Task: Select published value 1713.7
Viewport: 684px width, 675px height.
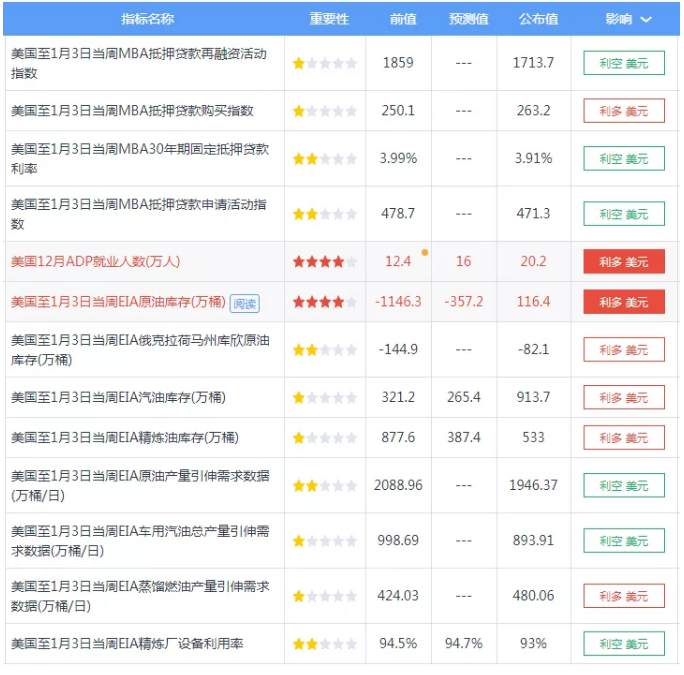Action: point(533,63)
